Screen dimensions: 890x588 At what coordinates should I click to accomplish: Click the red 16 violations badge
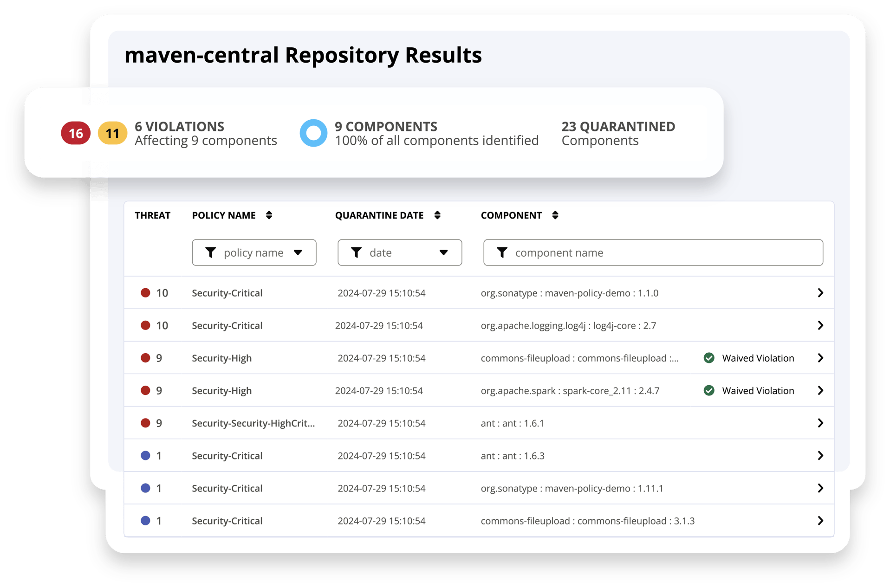75,133
